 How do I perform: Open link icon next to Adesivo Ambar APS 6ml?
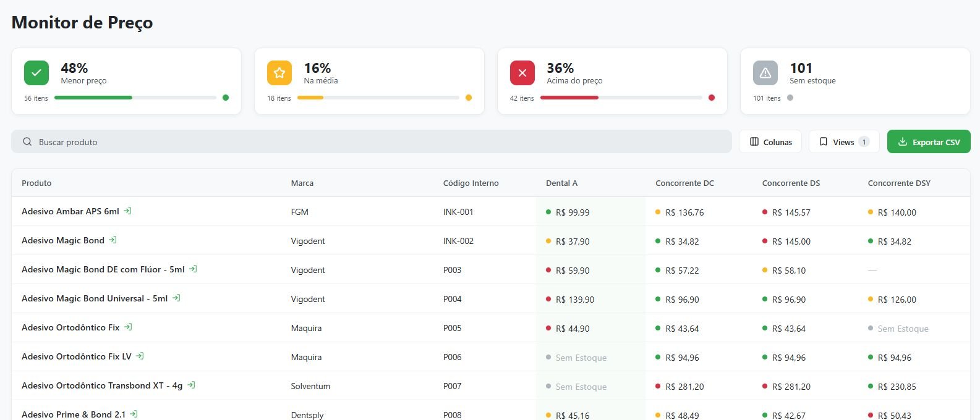tap(127, 211)
